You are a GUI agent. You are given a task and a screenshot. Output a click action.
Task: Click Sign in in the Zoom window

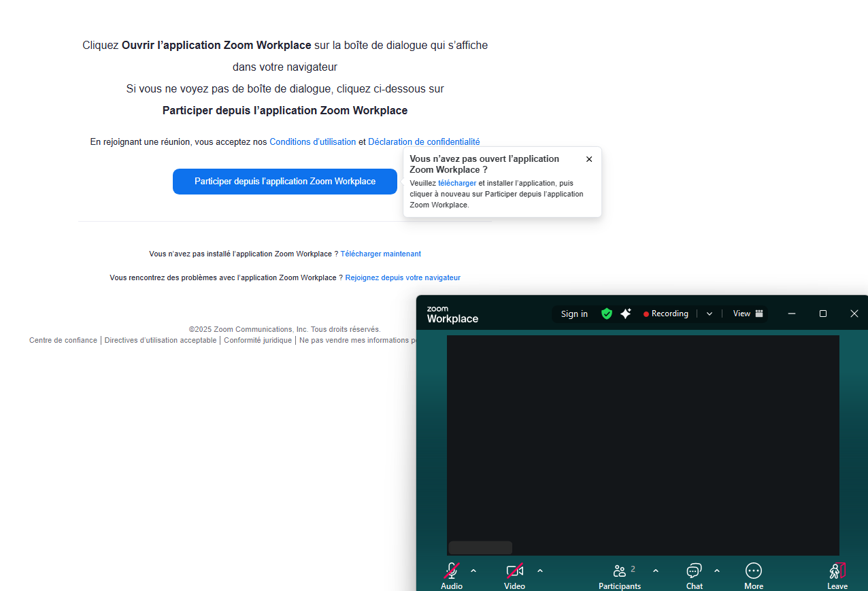point(574,314)
